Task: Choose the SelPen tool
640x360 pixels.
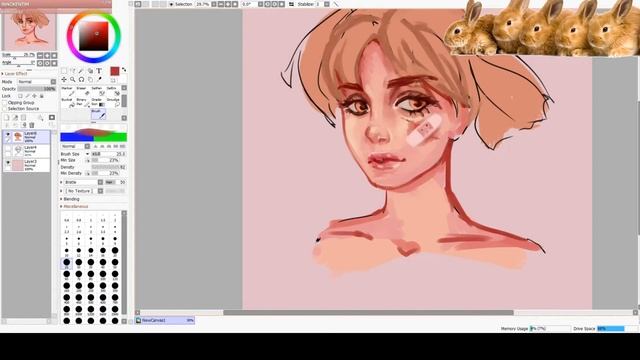Action: (x=97, y=91)
